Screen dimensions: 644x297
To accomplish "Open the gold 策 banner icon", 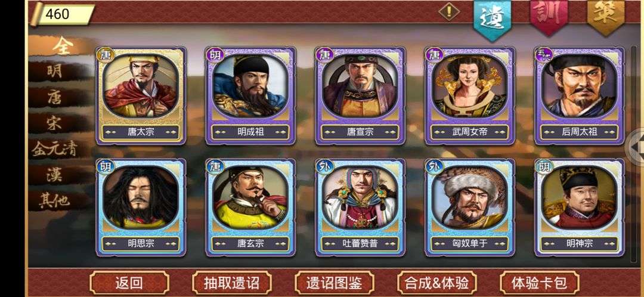I will click(606, 16).
